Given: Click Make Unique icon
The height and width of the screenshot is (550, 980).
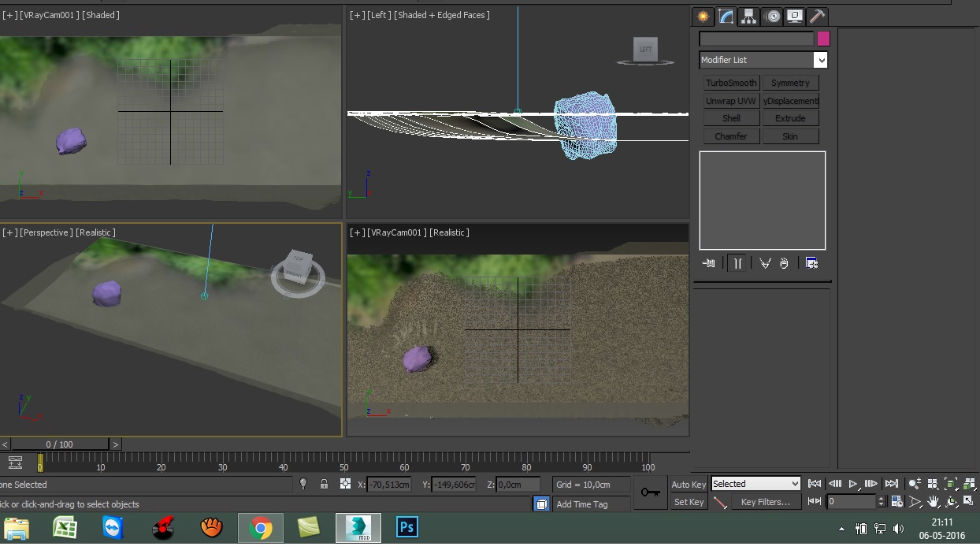Looking at the screenshot, I should click(764, 263).
